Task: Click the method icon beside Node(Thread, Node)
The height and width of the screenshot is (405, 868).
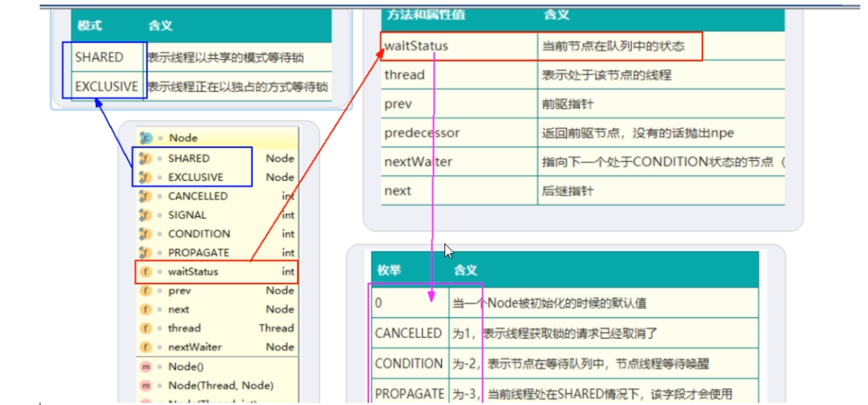Action: click(146, 385)
